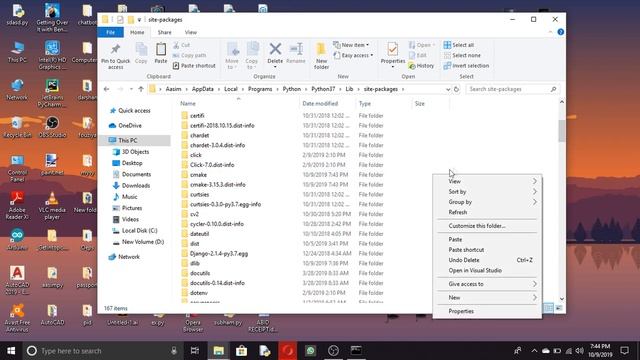Open Adobe Reader XI desktop icon
Viewport: 640px width, 360px height.
[x=17, y=206]
